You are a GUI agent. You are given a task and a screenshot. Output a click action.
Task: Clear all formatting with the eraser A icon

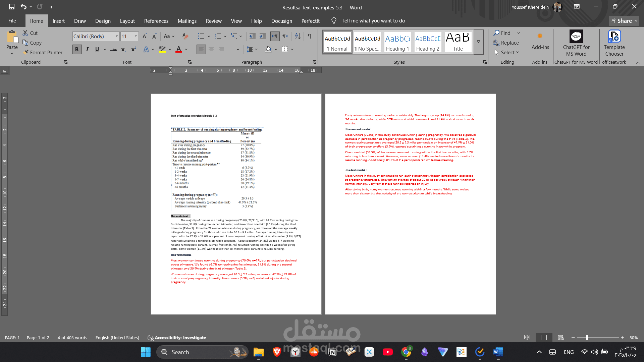185,36
